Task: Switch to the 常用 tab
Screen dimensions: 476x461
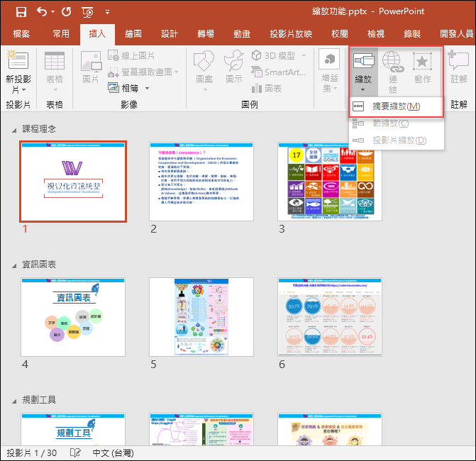Action: (x=61, y=33)
